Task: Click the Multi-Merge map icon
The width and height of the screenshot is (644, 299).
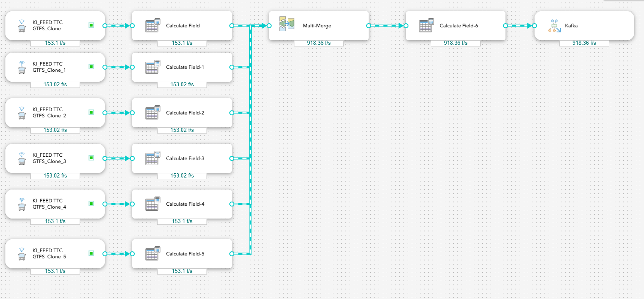Action: (x=287, y=24)
